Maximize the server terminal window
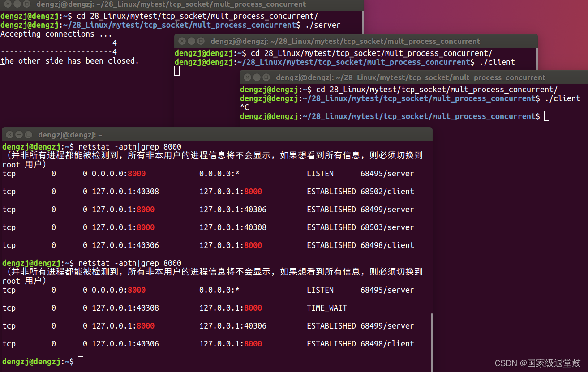 coord(26,4)
